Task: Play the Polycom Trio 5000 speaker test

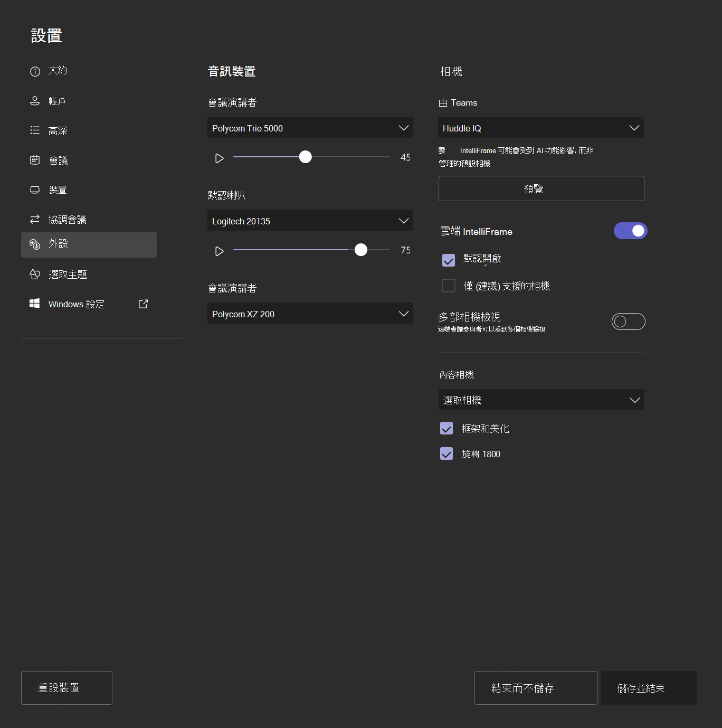Action: point(220,157)
